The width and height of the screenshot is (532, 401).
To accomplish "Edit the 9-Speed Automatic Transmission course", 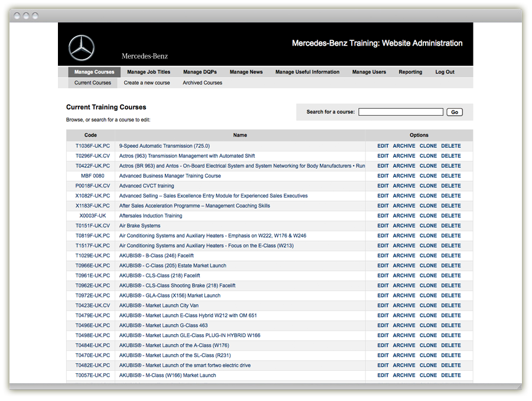I will point(383,146).
